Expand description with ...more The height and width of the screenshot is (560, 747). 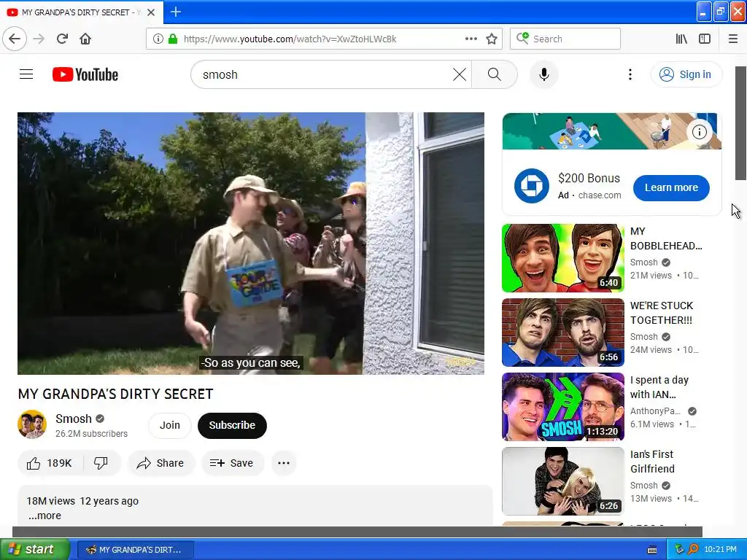(x=44, y=516)
